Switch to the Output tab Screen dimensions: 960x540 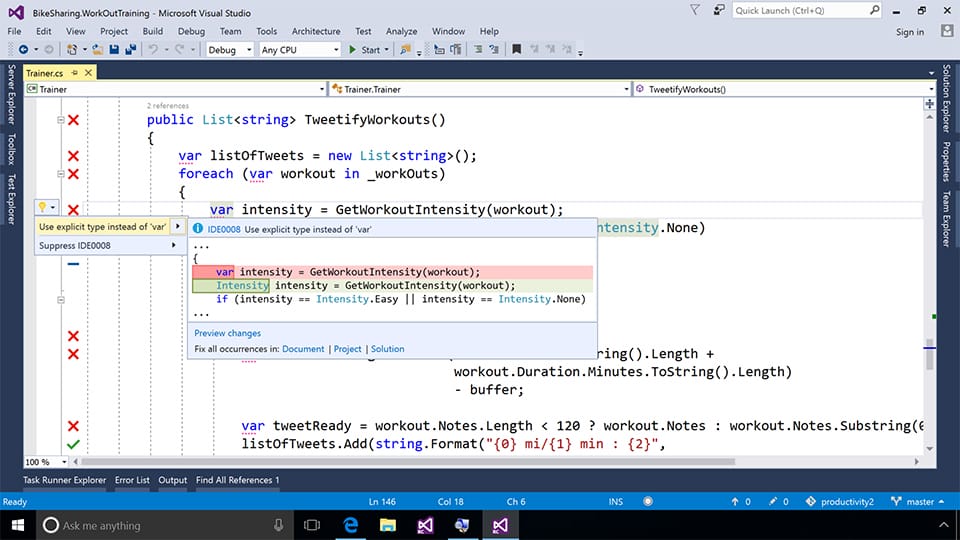pyautogui.click(x=173, y=480)
